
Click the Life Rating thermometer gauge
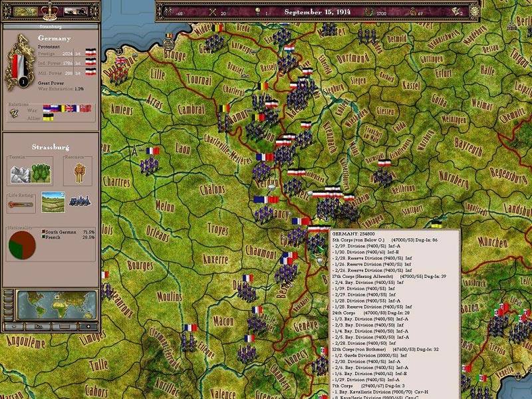[x=21, y=205]
